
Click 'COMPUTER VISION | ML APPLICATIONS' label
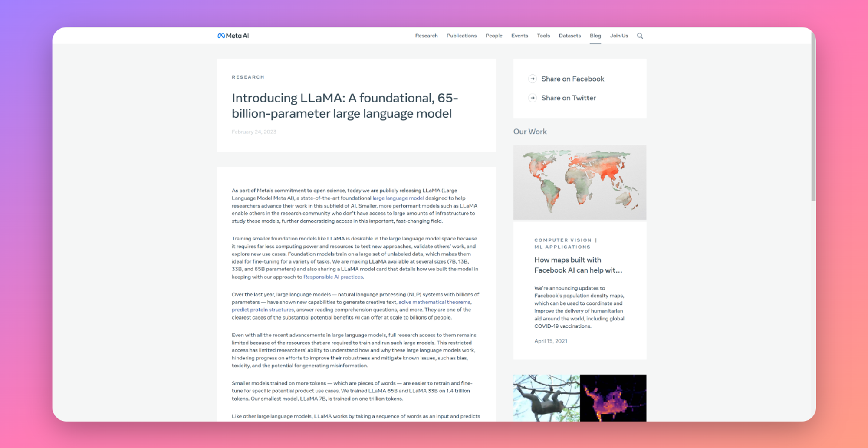(x=566, y=244)
